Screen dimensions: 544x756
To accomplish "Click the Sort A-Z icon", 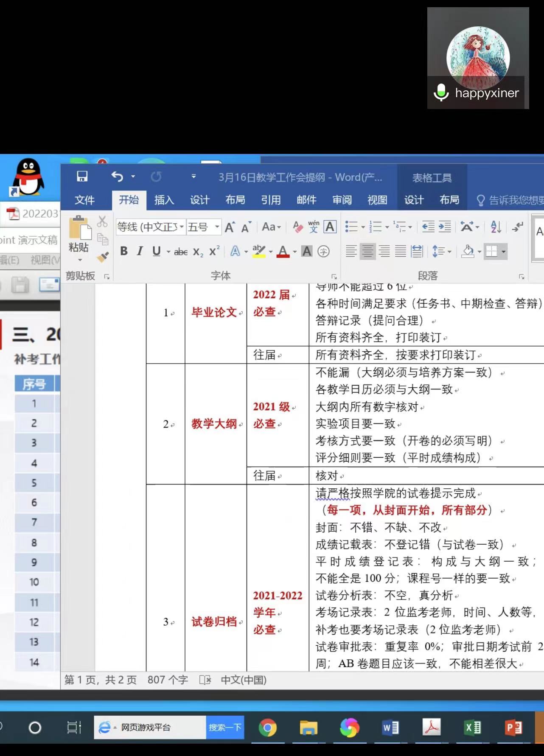I will pos(496,227).
